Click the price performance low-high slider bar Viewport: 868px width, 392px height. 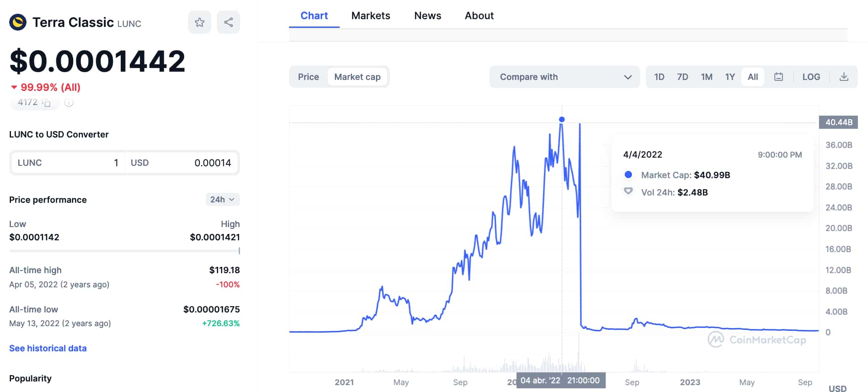(124, 251)
